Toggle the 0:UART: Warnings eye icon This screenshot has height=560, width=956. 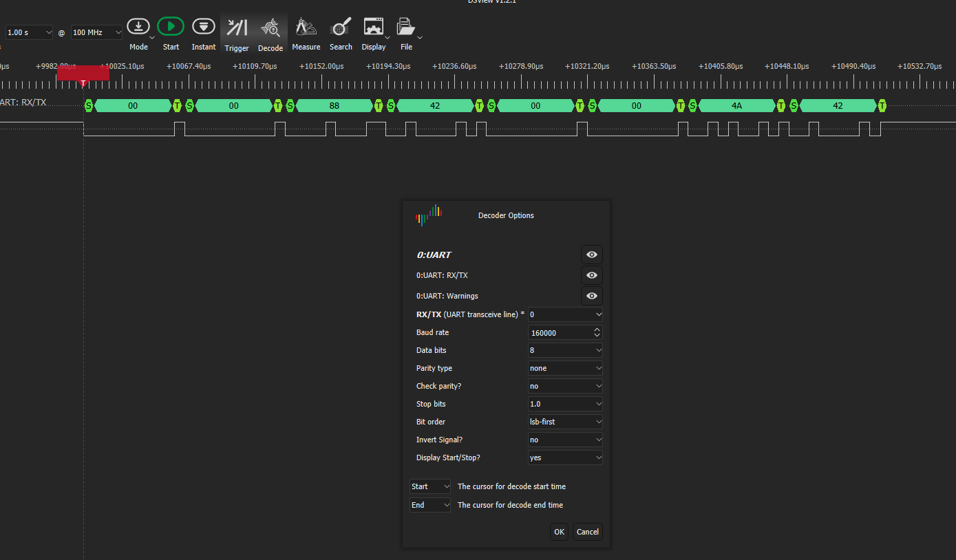tap(591, 296)
